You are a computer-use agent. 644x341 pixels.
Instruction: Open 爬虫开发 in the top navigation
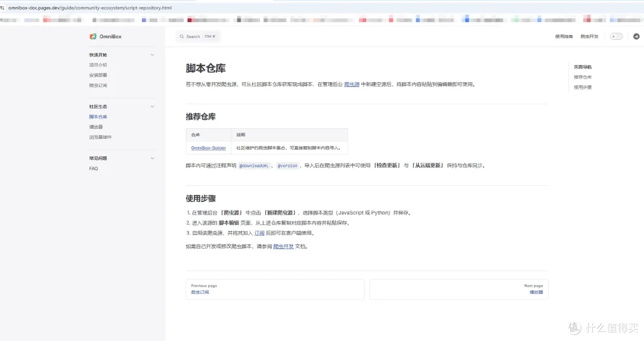[x=589, y=36]
